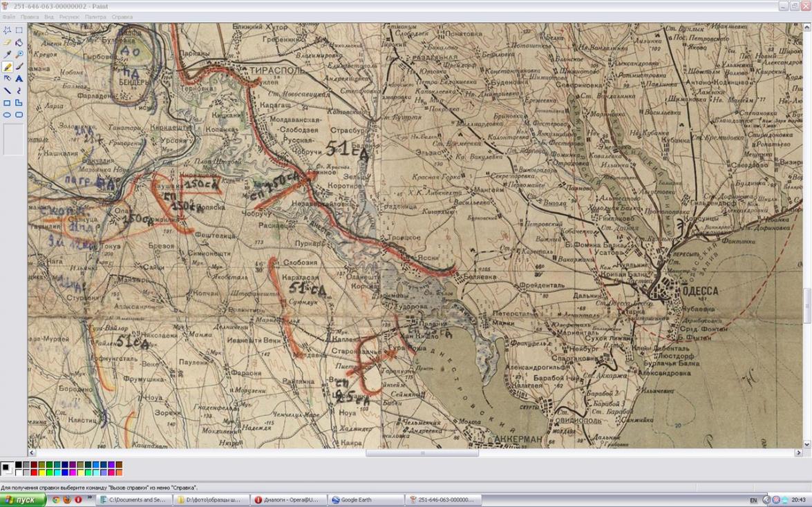
Task: Choose the Eraser tool
Action: 7,42
